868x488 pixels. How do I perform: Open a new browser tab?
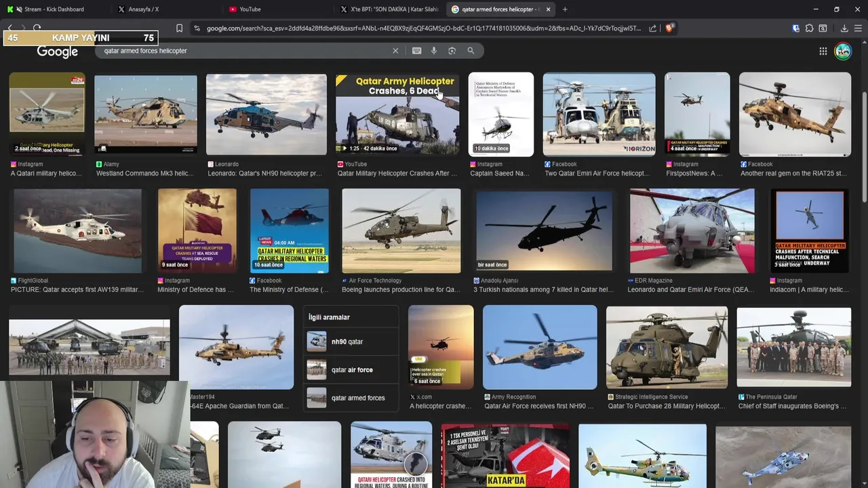[x=565, y=9]
